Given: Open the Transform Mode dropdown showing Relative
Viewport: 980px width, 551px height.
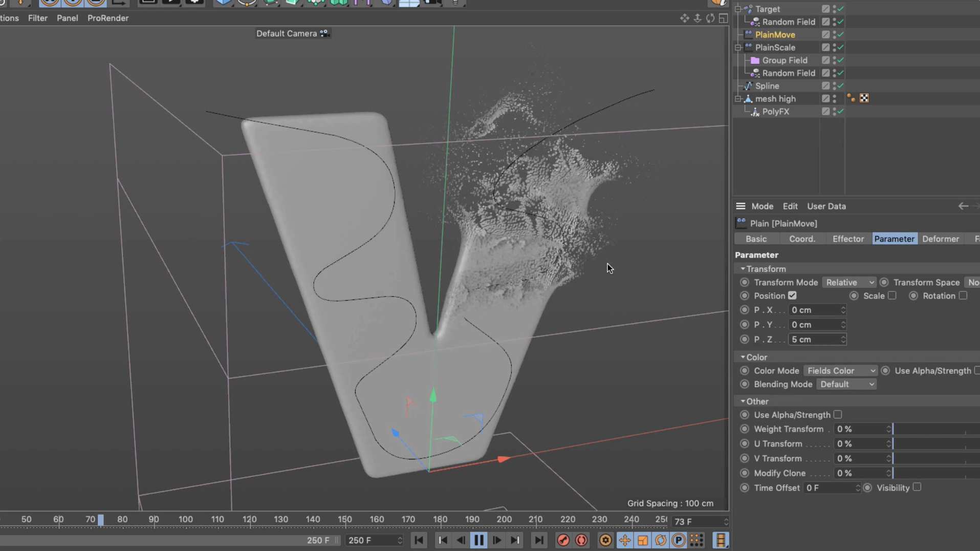Looking at the screenshot, I should coord(848,282).
